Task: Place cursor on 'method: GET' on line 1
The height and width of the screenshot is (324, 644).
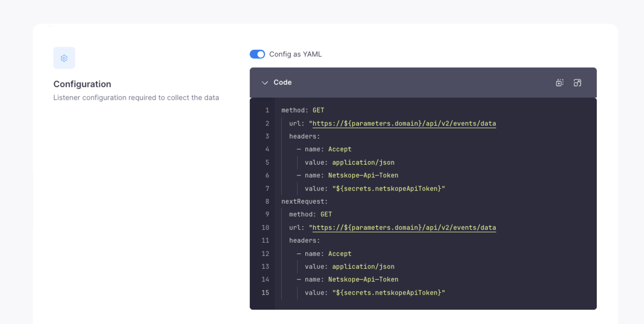Action: pyautogui.click(x=302, y=110)
